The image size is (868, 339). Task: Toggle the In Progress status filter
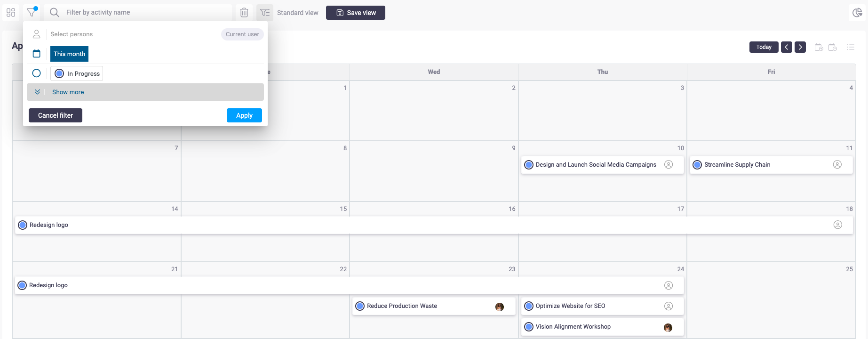point(77,73)
